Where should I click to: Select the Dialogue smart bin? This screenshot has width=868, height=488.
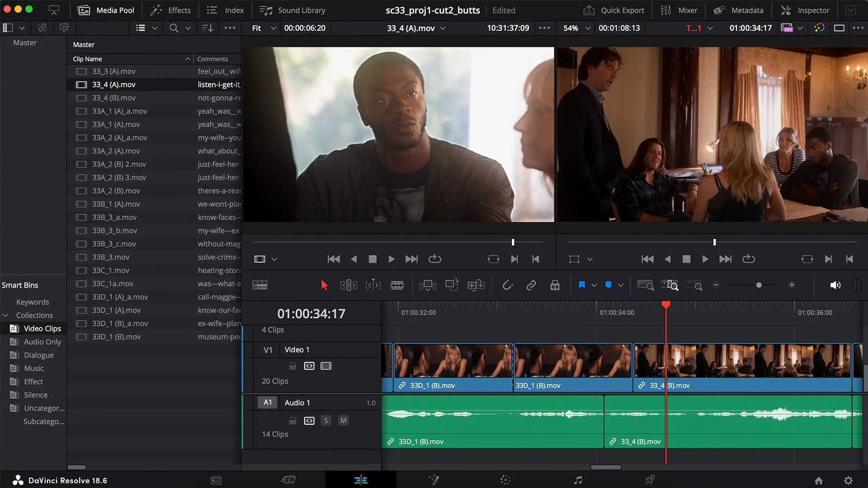(x=38, y=355)
